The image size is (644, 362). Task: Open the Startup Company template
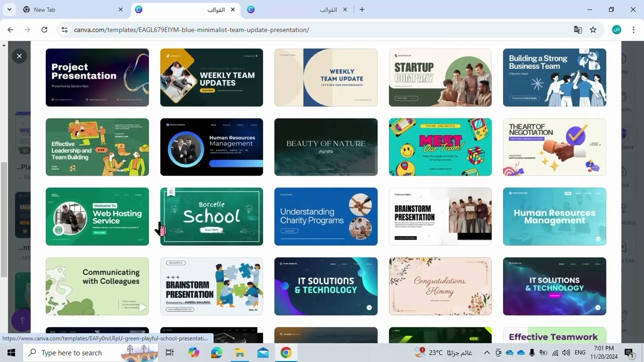[440, 77]
